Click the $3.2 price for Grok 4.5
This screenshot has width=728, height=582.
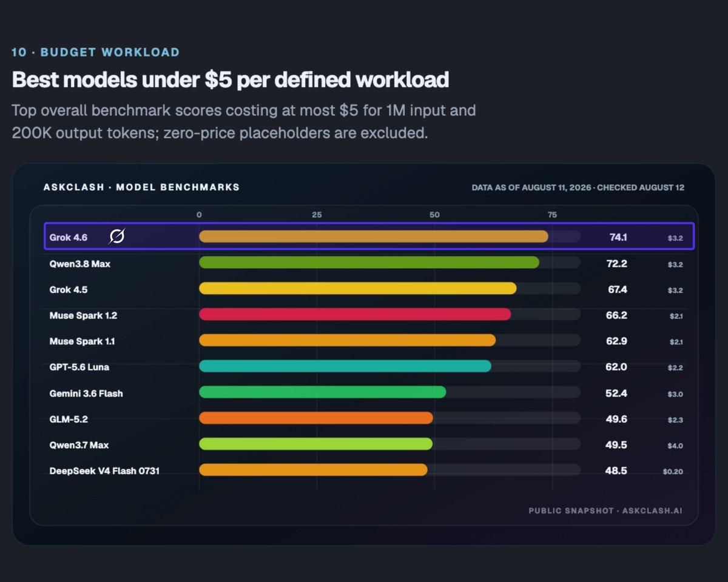click(x=676, y=290)
